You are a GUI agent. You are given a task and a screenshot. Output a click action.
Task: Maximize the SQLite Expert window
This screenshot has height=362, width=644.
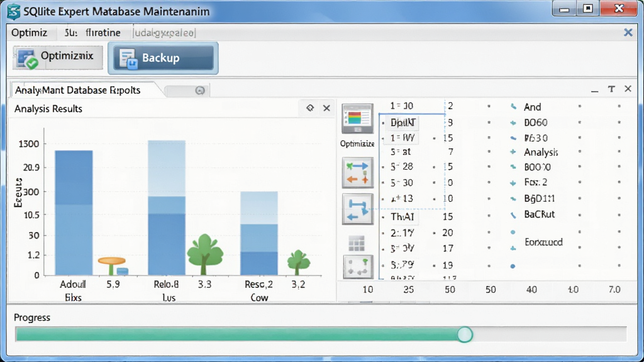point(588,9)
